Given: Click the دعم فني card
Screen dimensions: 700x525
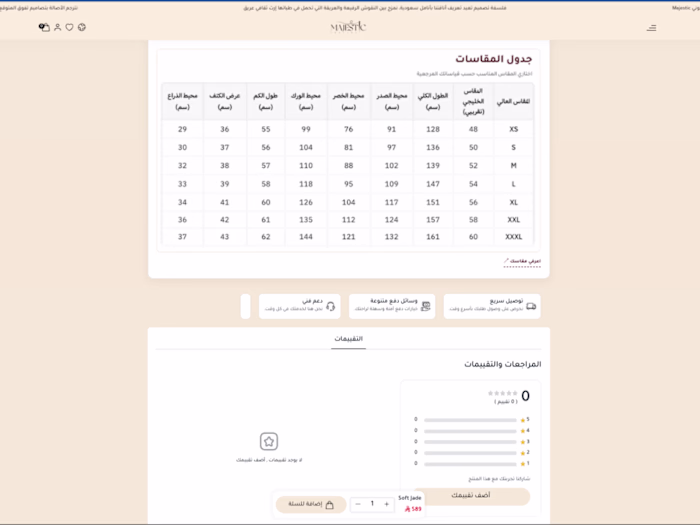Looking at the screenshot, I should (300, 306).
